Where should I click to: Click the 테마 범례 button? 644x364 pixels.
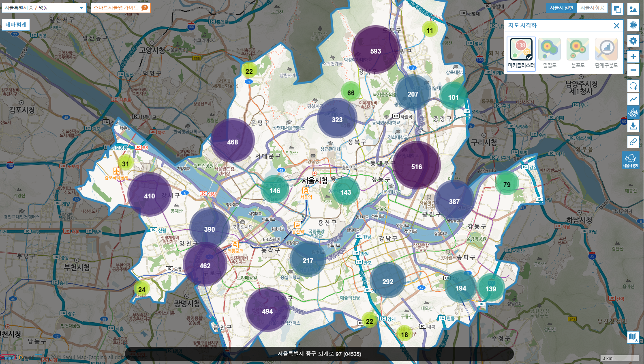16,25
